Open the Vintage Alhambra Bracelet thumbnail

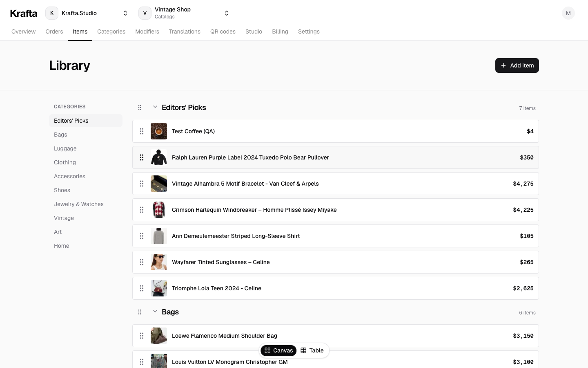pos(159,184)
